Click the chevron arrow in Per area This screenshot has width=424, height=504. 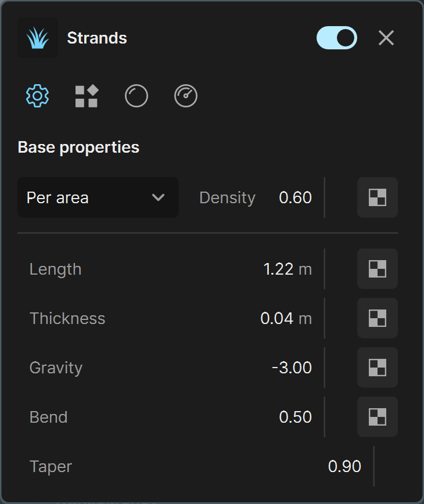(x=158, y=197)
